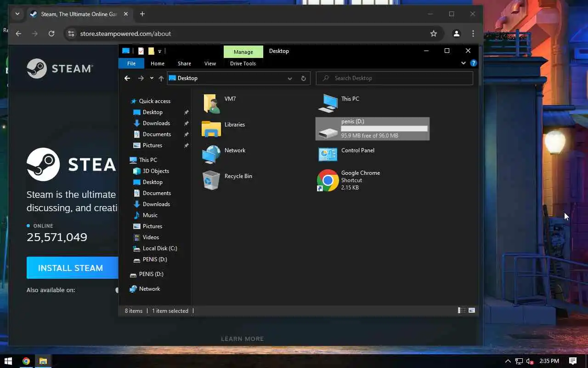The width and height of the screenshot is (588, 368).
Task: Expand the Explorer ribbon with the chevron
Action: (x=463, y=63)
